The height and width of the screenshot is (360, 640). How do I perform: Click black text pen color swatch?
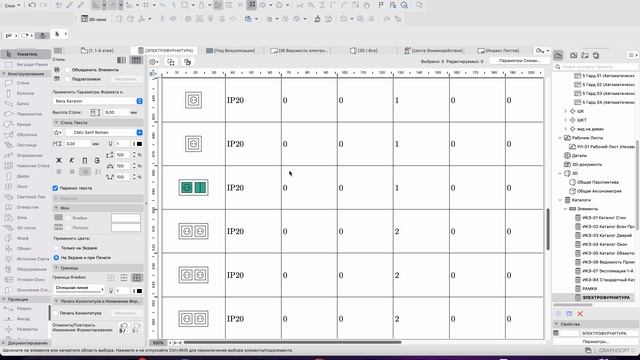(139, 144)
